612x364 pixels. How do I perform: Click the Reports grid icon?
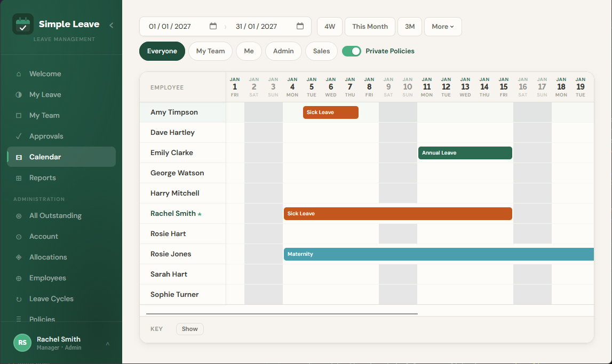19,178
